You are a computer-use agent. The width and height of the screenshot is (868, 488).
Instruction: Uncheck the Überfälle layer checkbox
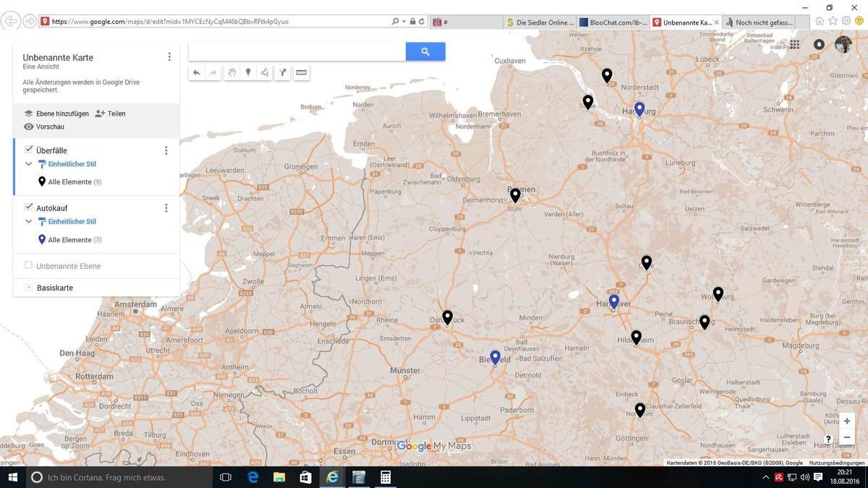(x=29, y=150)
